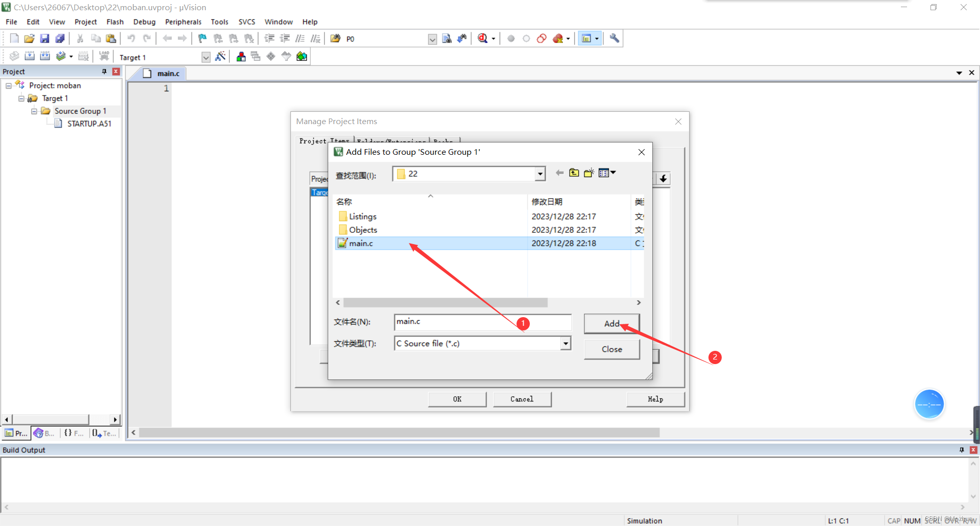The height and width of the screenshot is (526, 980).
Task: Open the Target 1 selection dropdown
Action: (206, 57)
